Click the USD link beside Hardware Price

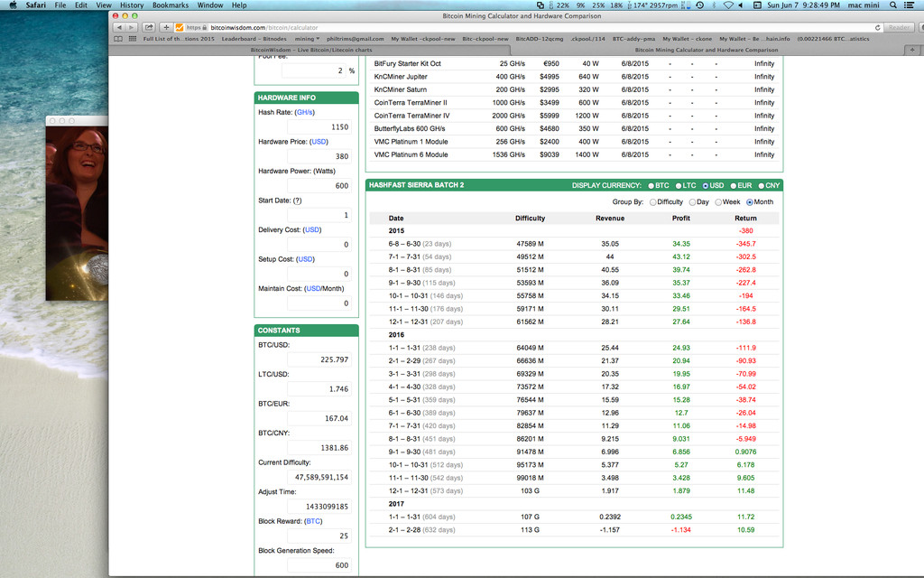coord(319,142)
